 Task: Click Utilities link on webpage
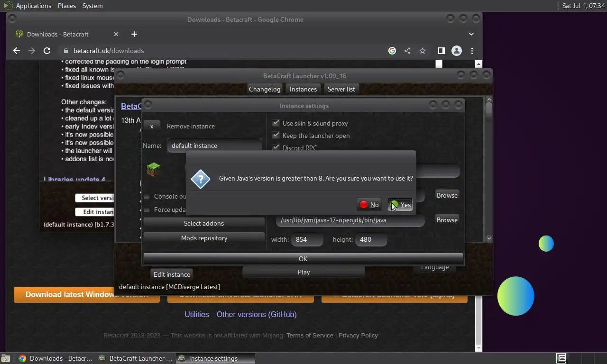point(197,314)
